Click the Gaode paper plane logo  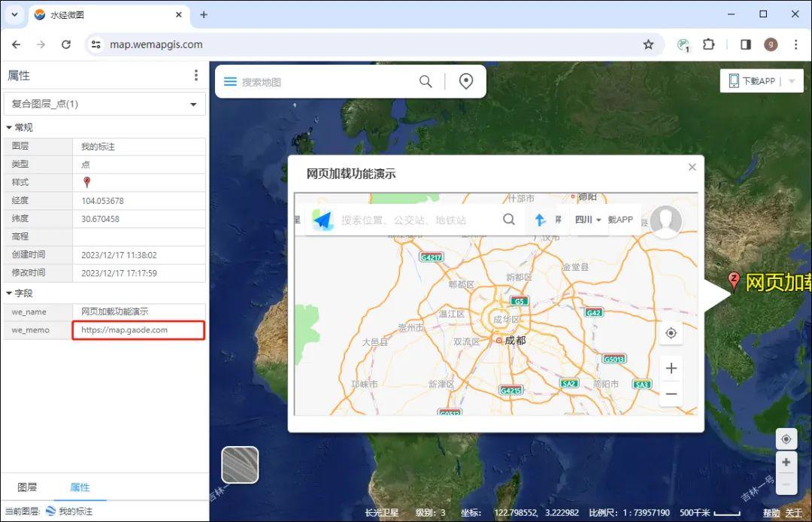coord(323,220)
